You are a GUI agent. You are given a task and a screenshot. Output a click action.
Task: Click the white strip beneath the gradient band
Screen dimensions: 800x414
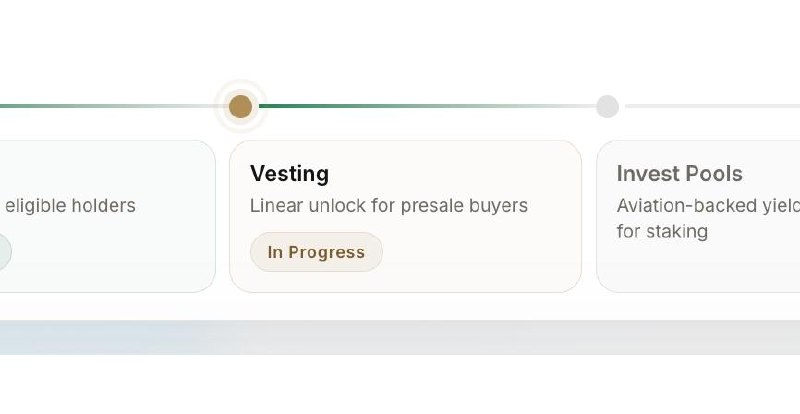[400, 384]
